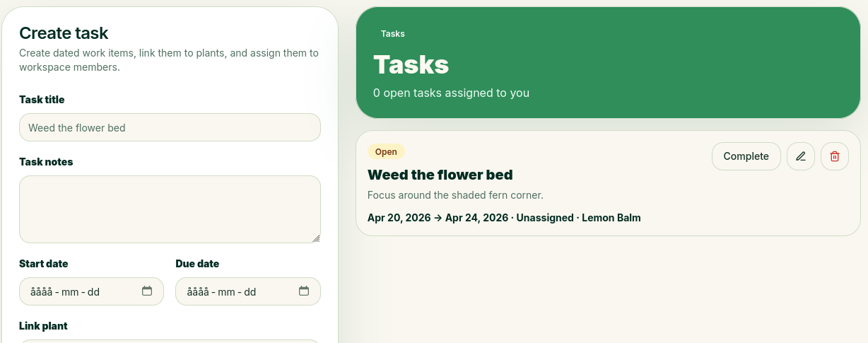Open the Start date calendar picker icon
Screen dimensions: 868x343
147,291
